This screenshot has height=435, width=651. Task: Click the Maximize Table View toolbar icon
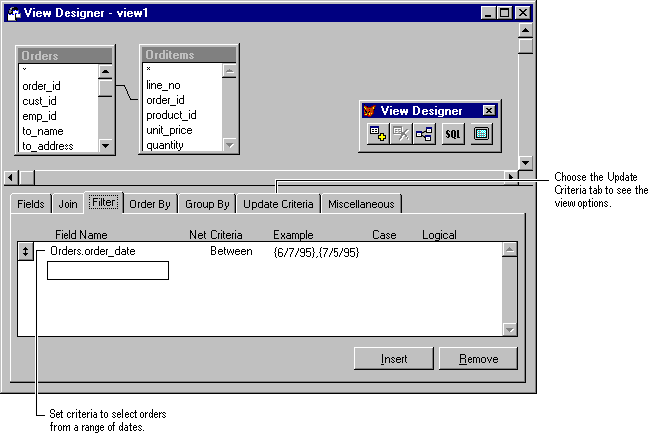482,135
